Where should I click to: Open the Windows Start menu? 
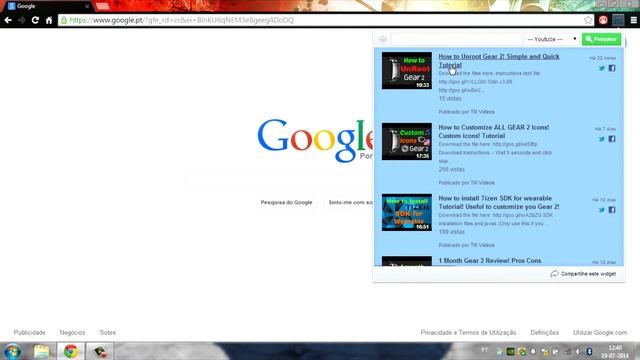tap(12, 351)
